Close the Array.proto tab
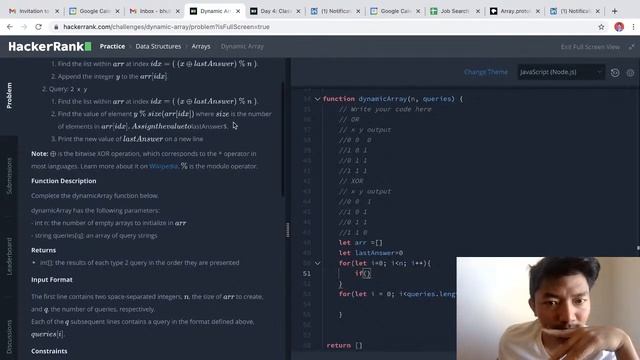 click(x=538, y=11)
